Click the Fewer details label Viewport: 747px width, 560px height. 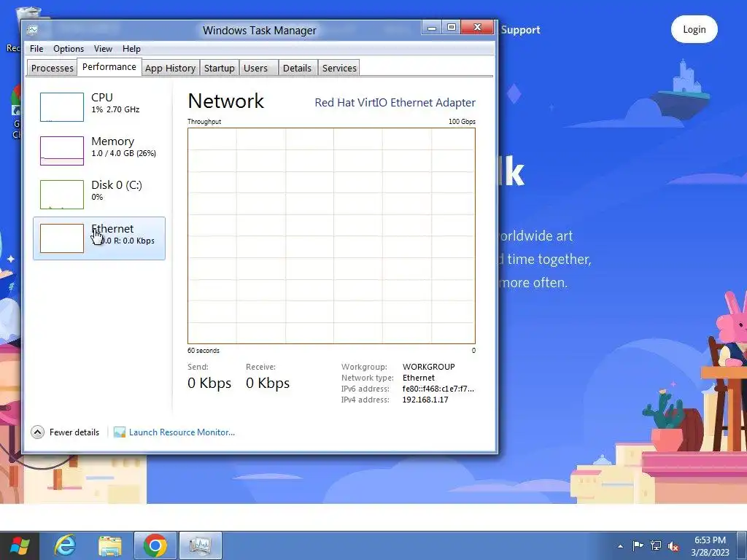tap(74, 432)
